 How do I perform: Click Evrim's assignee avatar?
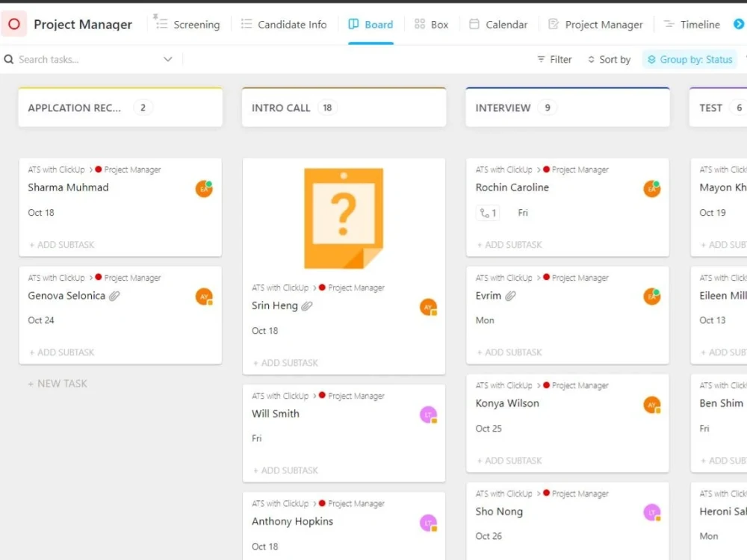[651, 296]
